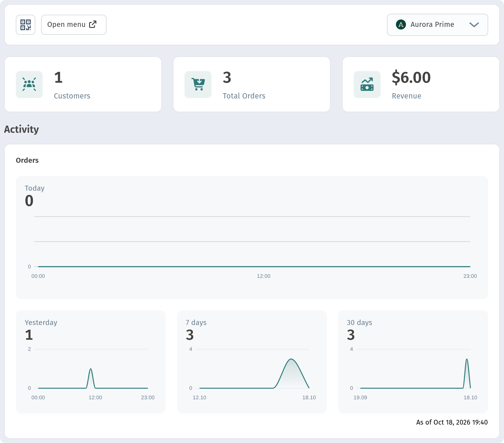
Task: Click the Customers people icon
Action: point(29,85)
